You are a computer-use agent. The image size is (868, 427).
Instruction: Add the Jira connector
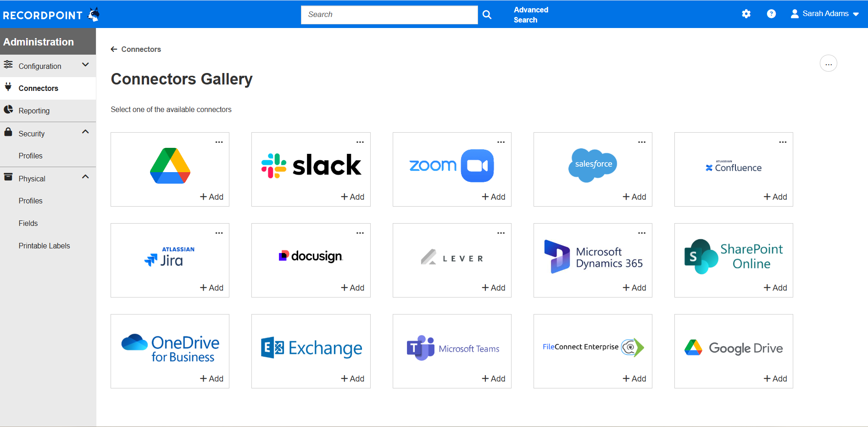pyautogui.click(x=211, y=288)
